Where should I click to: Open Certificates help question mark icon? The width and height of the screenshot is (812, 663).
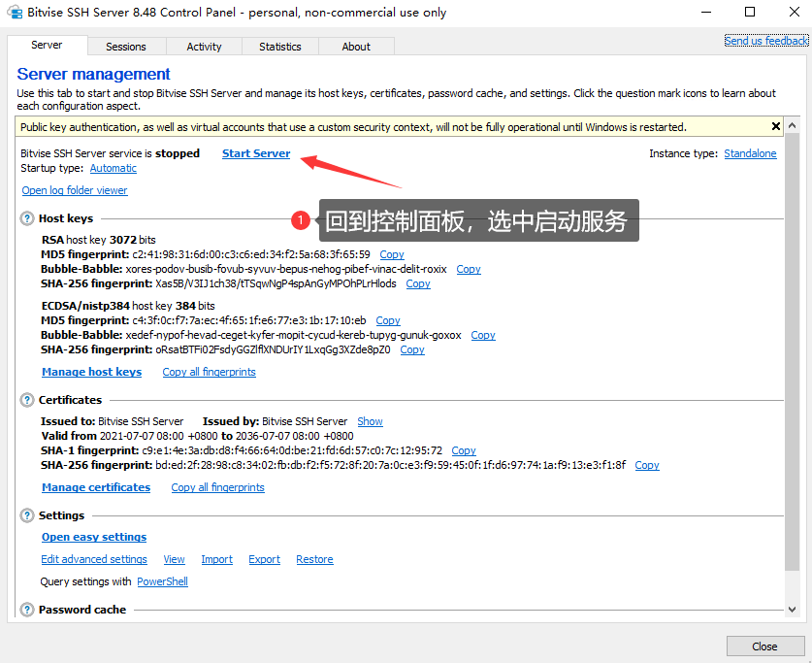[x=27, y=400]
